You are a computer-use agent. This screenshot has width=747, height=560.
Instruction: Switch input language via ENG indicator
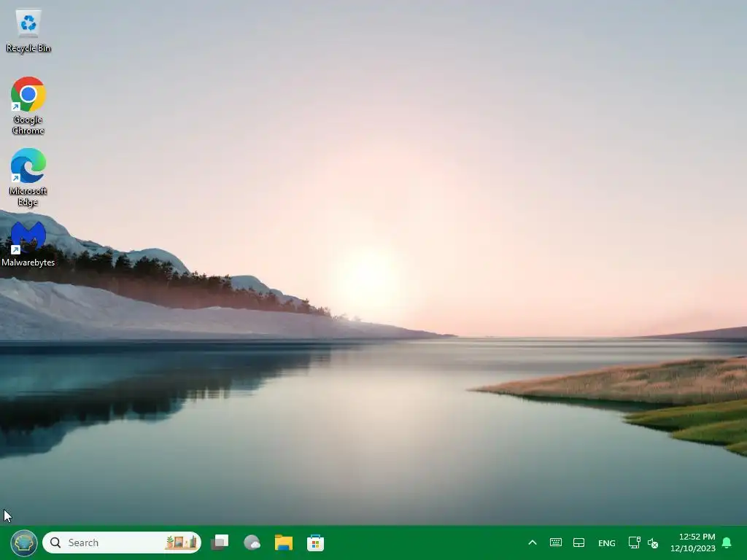click(606, 542)
